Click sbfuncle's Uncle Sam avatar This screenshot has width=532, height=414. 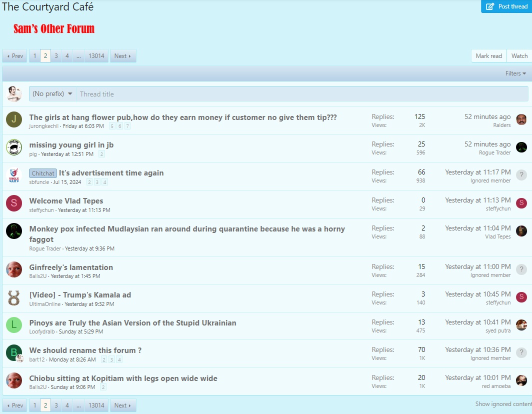pos(14,175)
